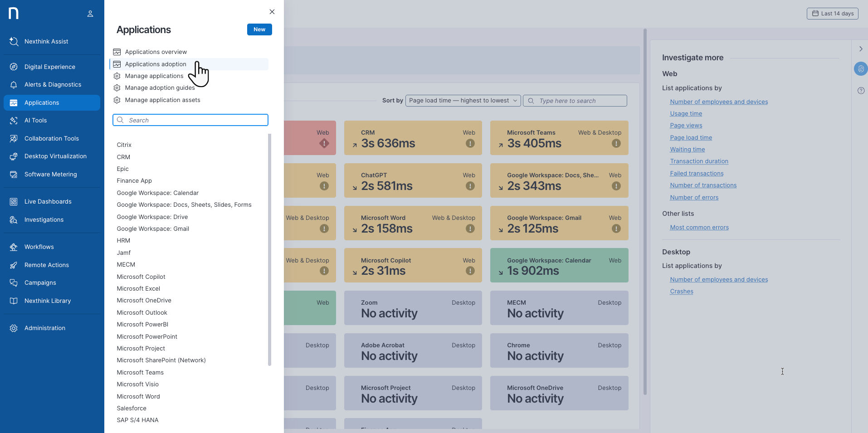The height and width of the screenshot is (433, 868).
Task: Click the New application button
Action: pyautogui.click(x=259, y=29)
